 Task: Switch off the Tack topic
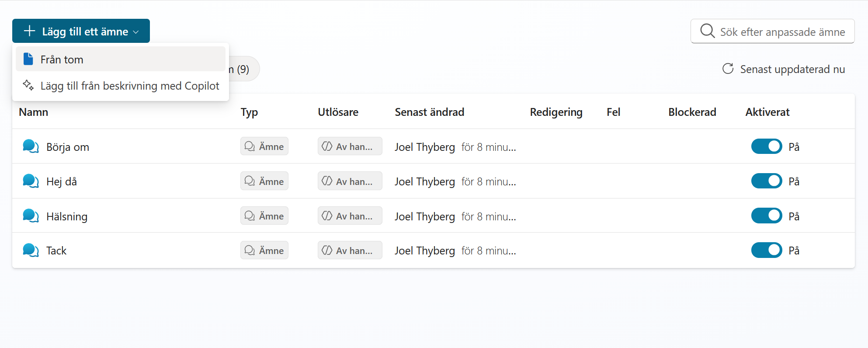(767, 250)
